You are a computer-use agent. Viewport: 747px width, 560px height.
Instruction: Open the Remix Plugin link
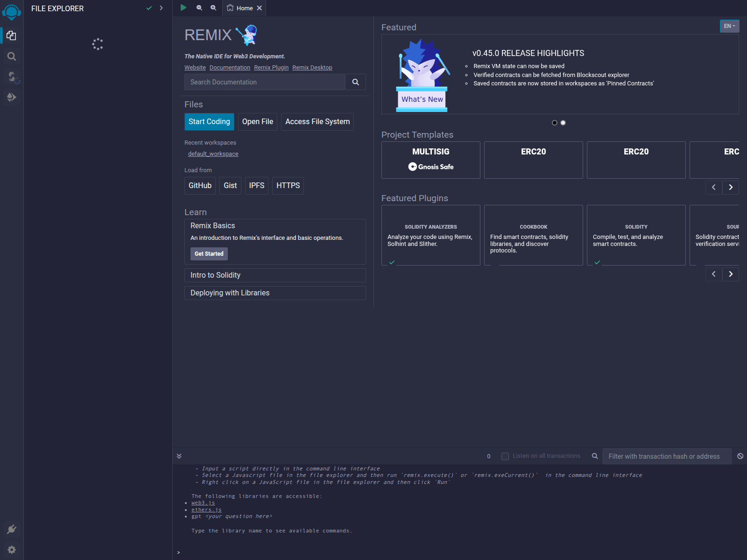(x=271, y=68)
